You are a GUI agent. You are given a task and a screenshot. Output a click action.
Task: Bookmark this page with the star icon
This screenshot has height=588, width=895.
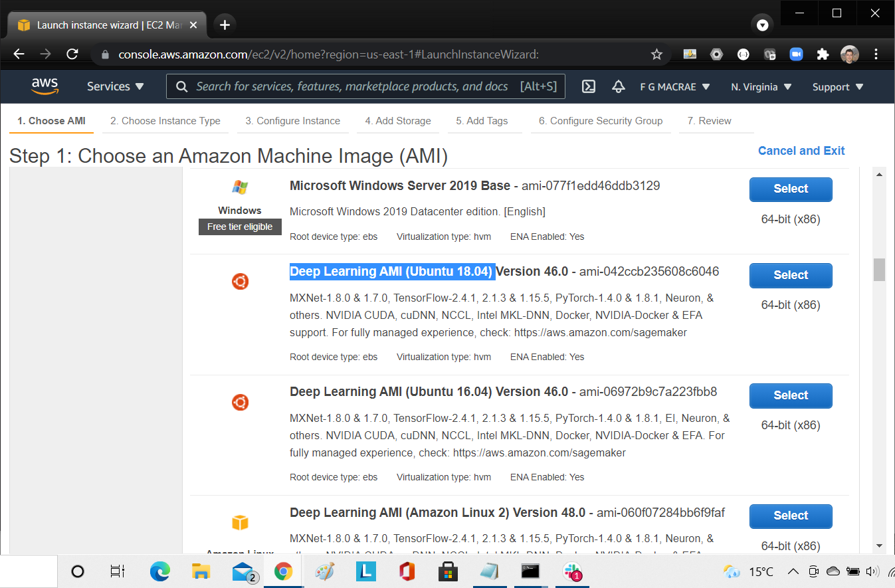pos(656,54)
